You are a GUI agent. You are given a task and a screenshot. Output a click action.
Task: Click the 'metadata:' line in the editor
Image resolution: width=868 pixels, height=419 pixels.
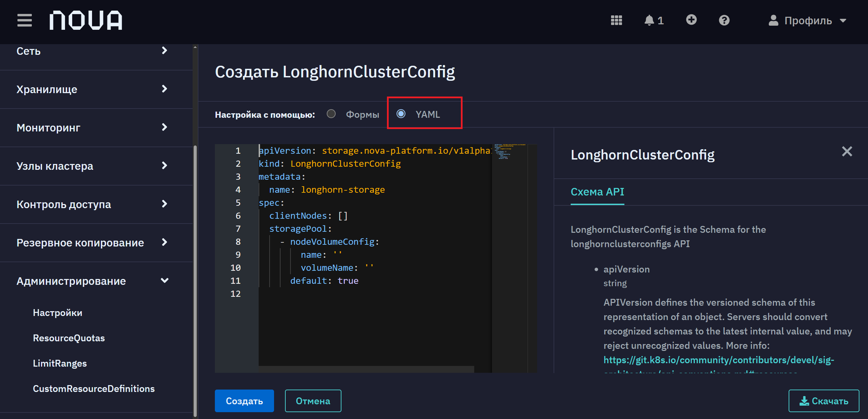click(282, 177)
